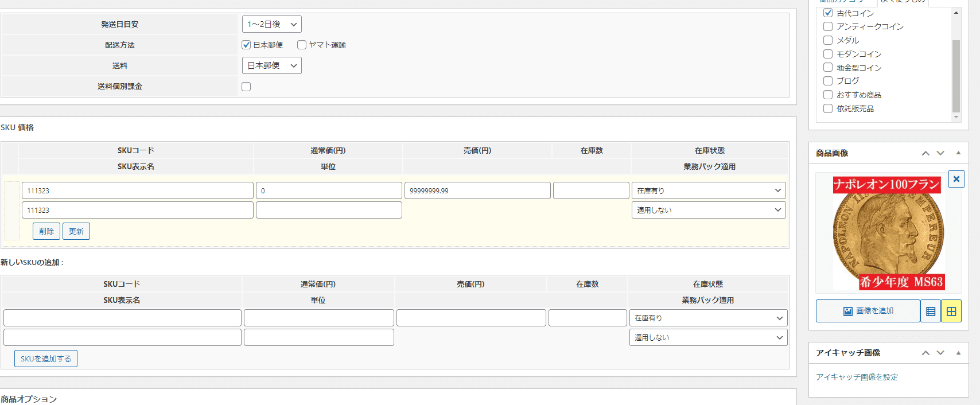This screenshot has width=980, height=405.
Task: Click category list scroll up arrow
Action: [956, 12]
